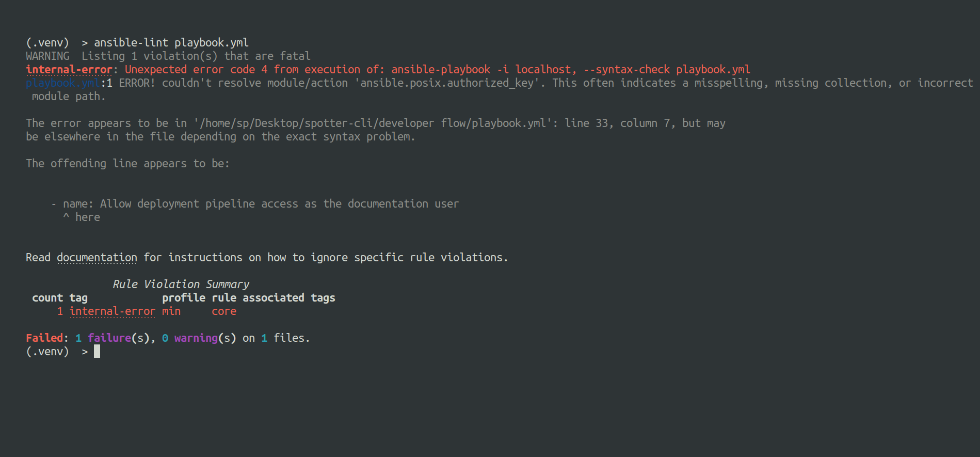Click the --syntax-check flag text
The image size is (980, 457).
pos(626,70)
